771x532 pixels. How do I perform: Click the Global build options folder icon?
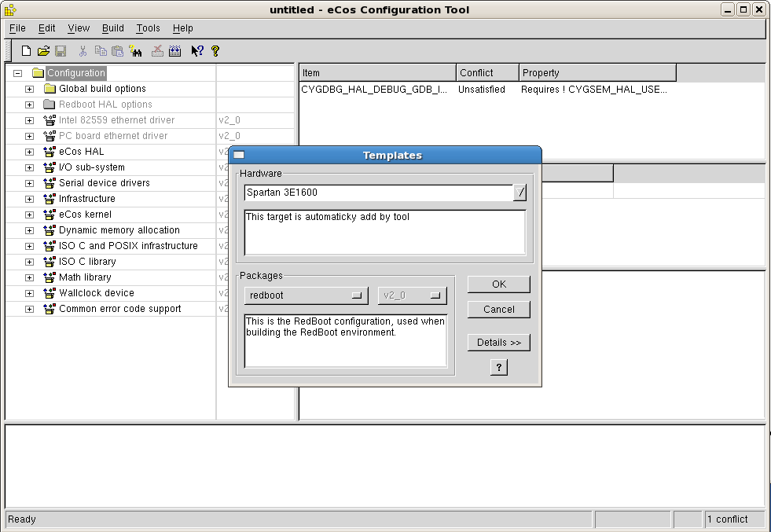coord(50,89)
